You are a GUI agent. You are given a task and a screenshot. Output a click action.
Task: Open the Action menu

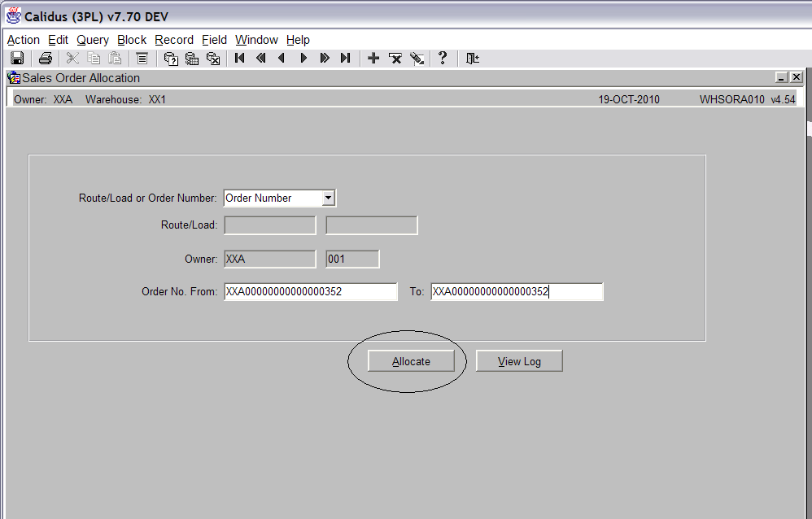[24, 40]
